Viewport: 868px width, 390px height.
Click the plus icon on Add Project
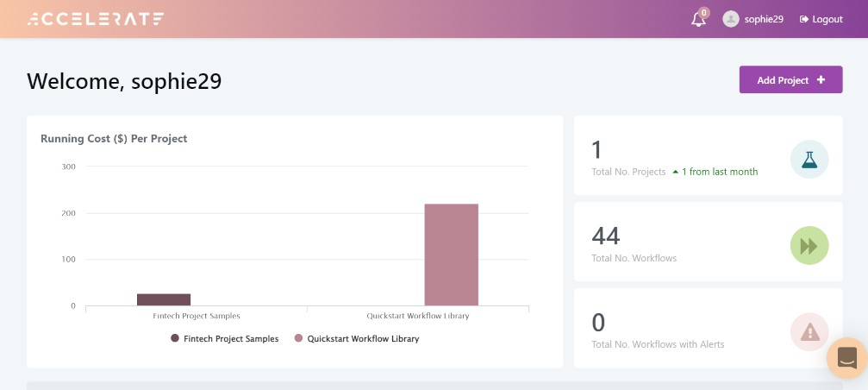tap(821, 80)
